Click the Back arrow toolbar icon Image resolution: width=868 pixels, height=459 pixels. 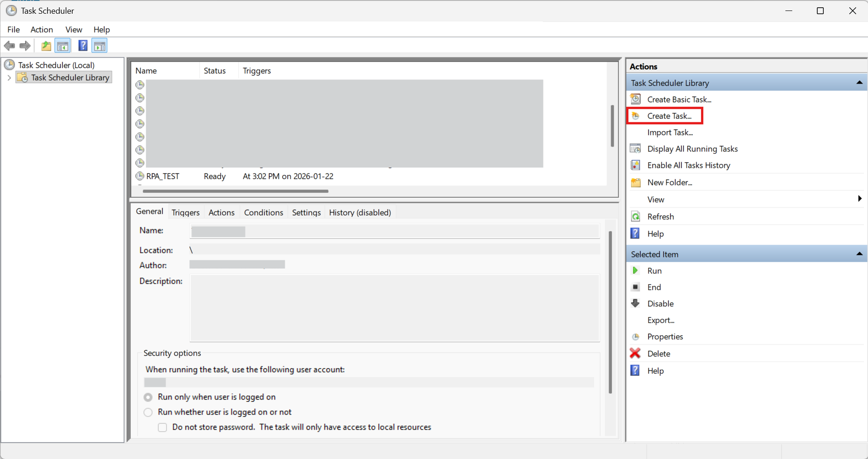pos(9,46)
